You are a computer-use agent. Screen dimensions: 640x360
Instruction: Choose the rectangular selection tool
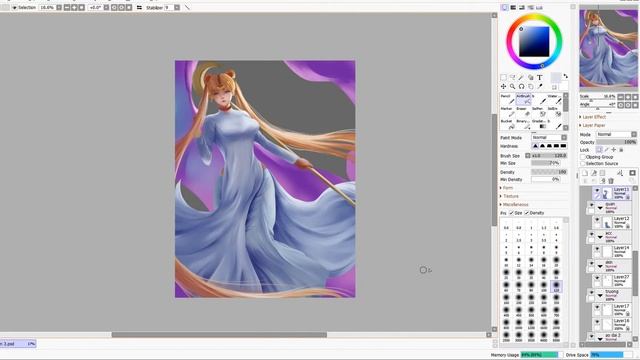(503, 77)
